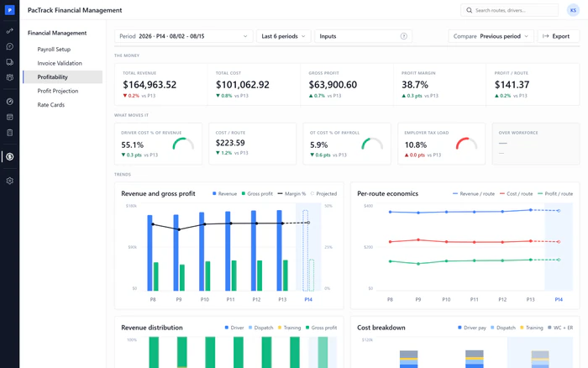The width and height of the screenshot is (588, 368).
Task: Open the settings gear sidebar icon
Action: [10, 181]
